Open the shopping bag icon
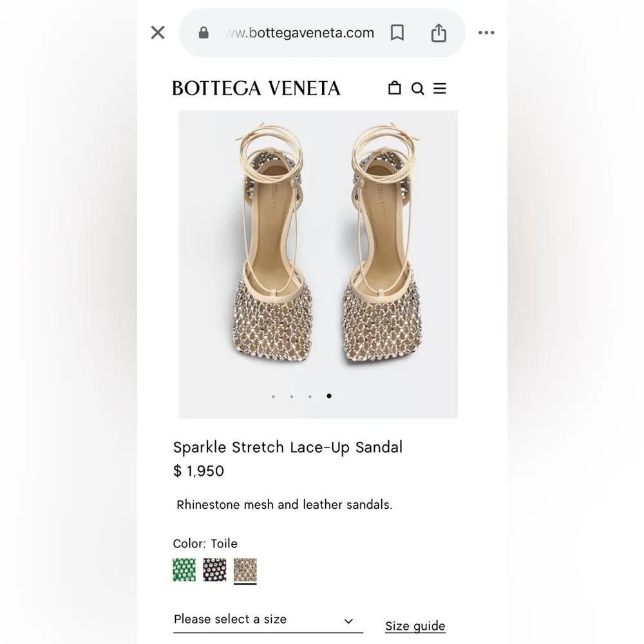Viewport: 644px width, 644px height. tap(394, 88)
